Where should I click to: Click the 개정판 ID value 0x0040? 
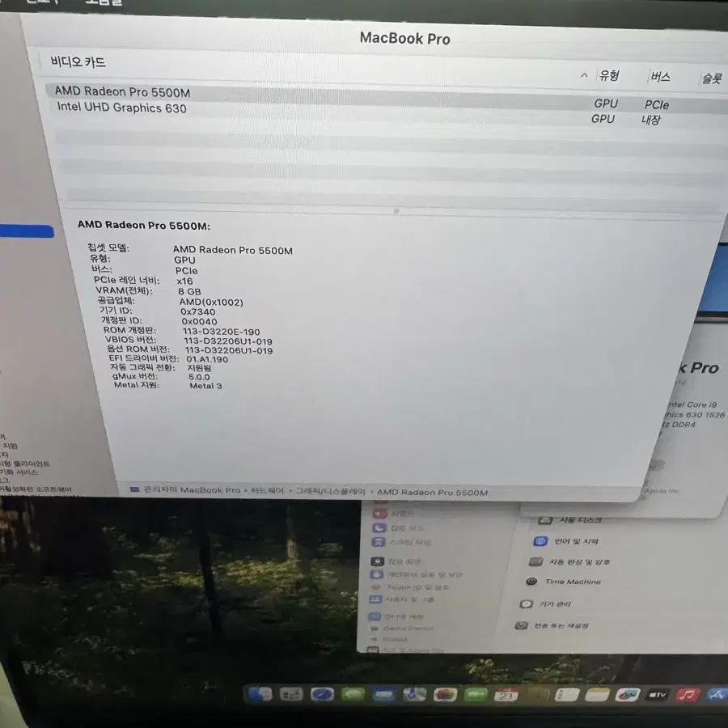click(199, 321)
